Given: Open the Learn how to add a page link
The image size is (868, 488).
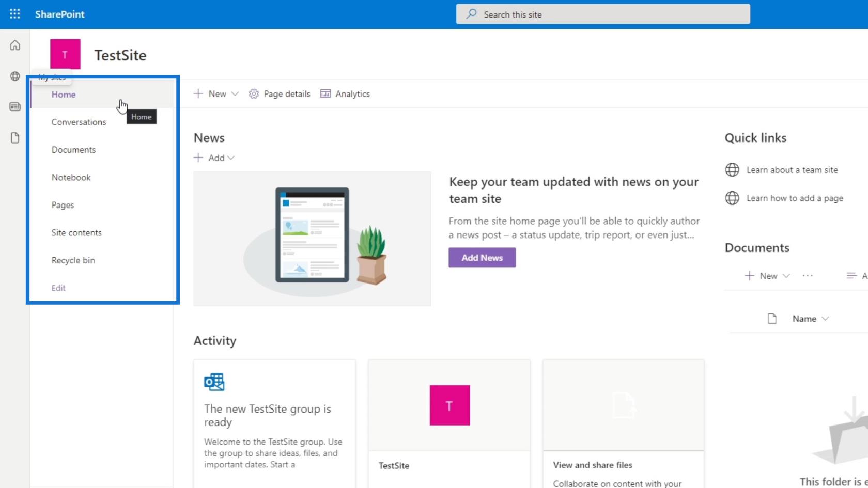Looking at the screenshot, I should (x=795, y=198).
